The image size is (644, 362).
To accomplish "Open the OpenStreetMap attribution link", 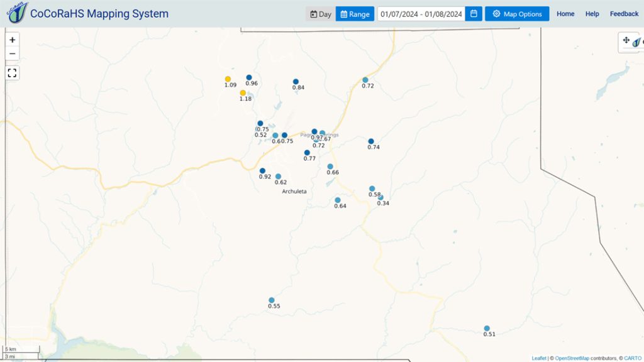I will tap(572, 358).
